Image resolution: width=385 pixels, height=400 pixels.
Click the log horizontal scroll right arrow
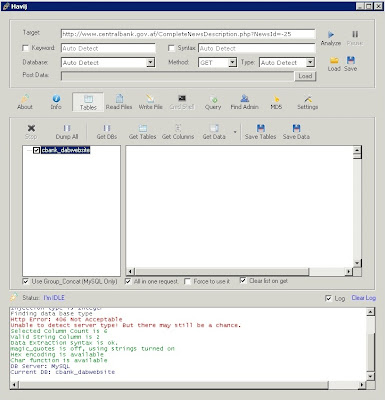(x=362, y=385)
